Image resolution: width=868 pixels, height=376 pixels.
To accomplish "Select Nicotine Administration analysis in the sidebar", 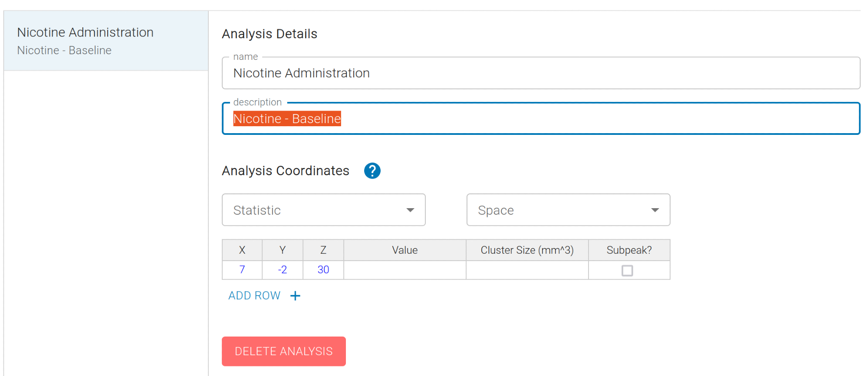I will coord(106,41).
